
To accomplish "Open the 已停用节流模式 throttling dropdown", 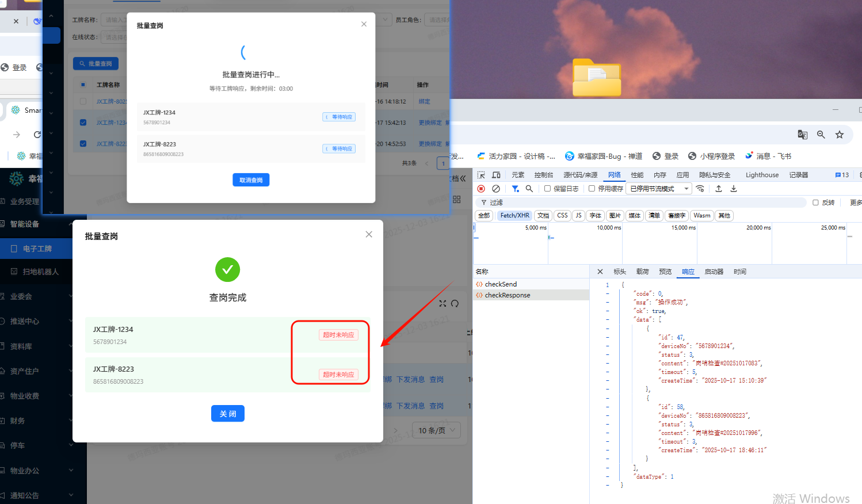I will click(659, 189).
